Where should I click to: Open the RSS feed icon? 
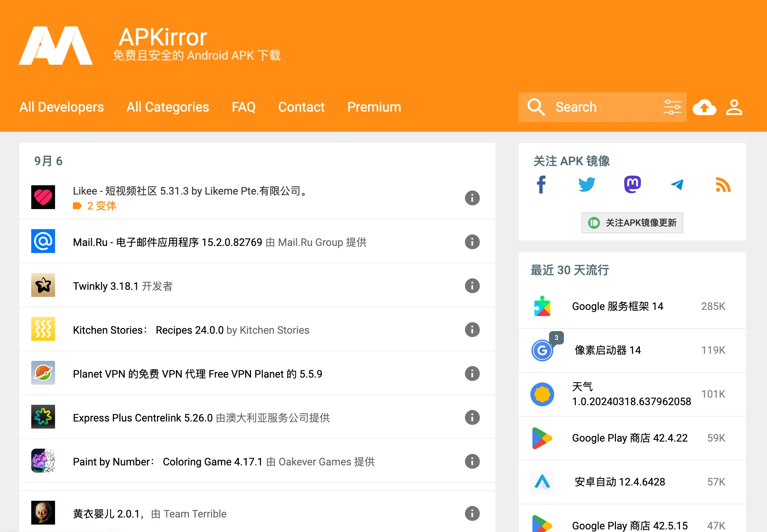click(723, 185)
